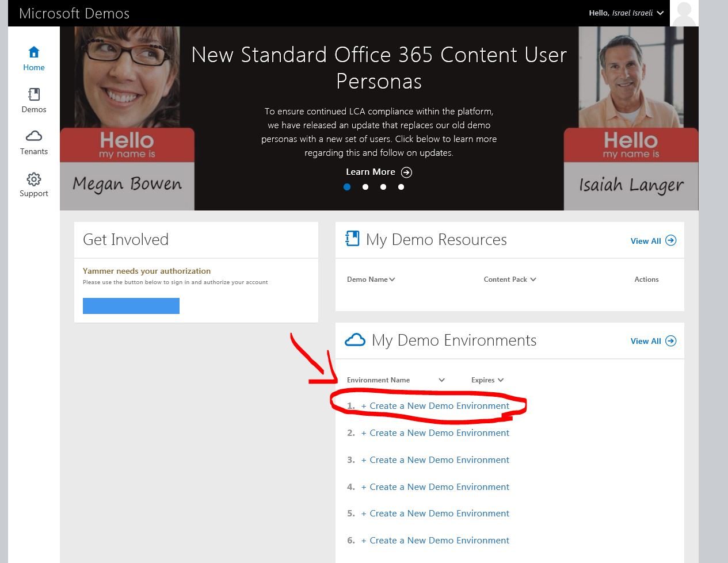Create a New Demo Environment in row 4
This screenshot has height=563, width=728.
(435, 487)
